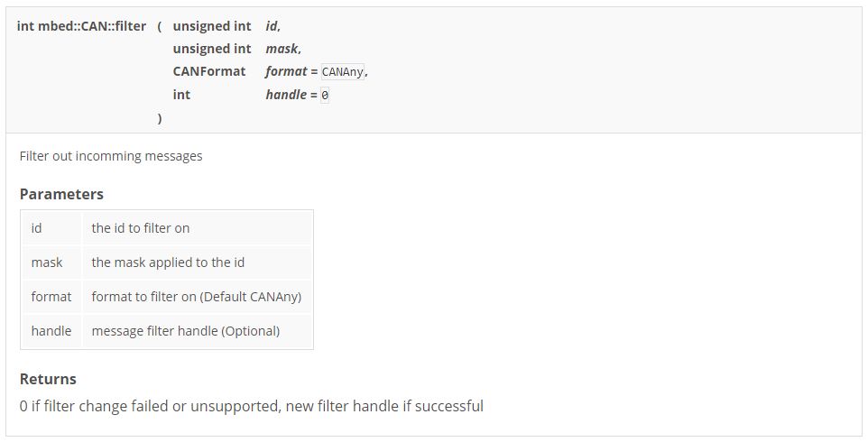Click the italic mask parameter in signature

click(x=282, y=49)
